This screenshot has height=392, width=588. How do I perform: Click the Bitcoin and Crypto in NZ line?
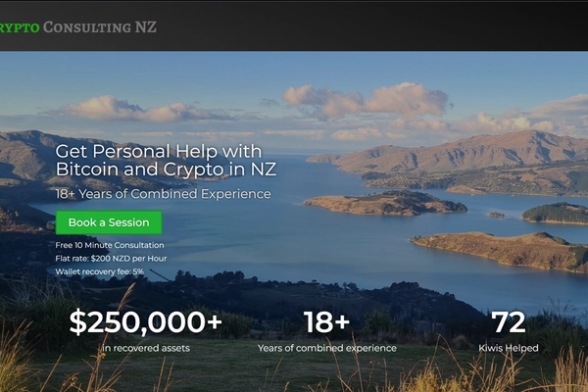[166, 170]
